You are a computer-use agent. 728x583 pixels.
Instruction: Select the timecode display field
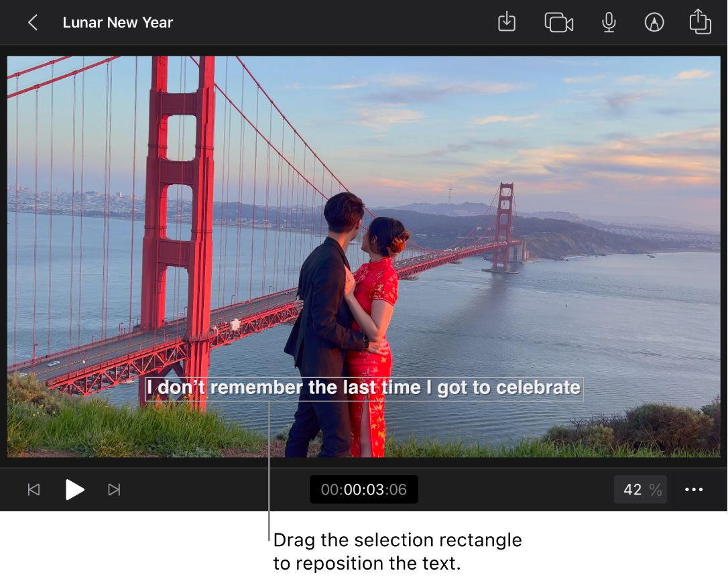363,489
